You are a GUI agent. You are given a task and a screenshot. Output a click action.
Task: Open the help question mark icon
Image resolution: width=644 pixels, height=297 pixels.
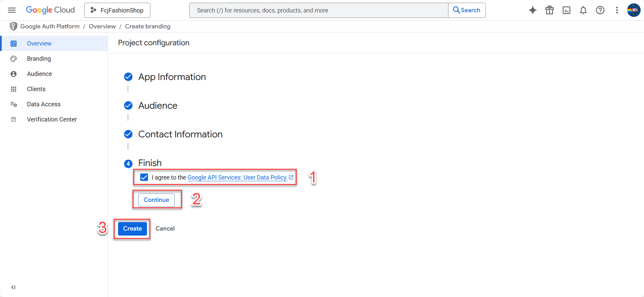pyautogui.click(x=600, y=10)
